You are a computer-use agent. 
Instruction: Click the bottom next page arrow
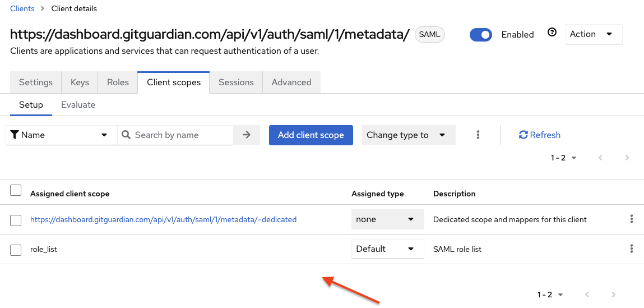[614, 295]
